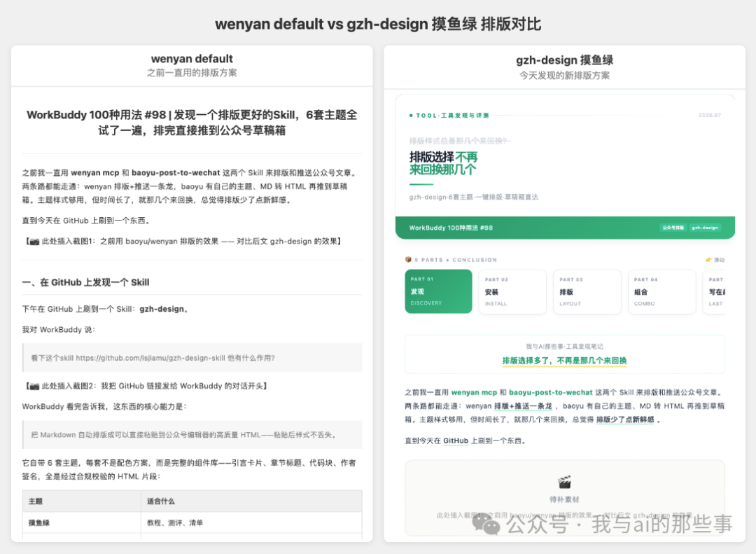Click the pointing hand icon next to 滑动
The image size is (756, 554).
point(708,260)
